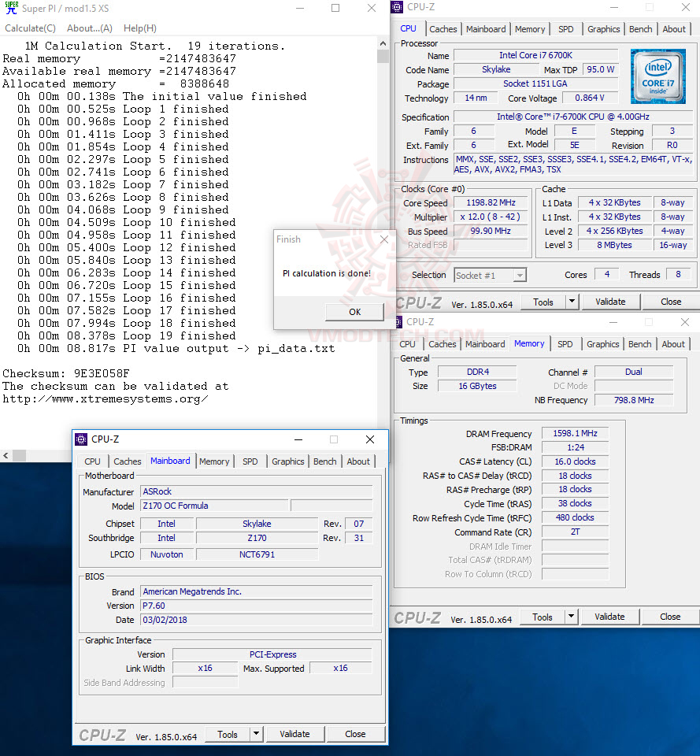700x756 pixels.
Task: Maximize the Super PI window
Action: point(335,8)
